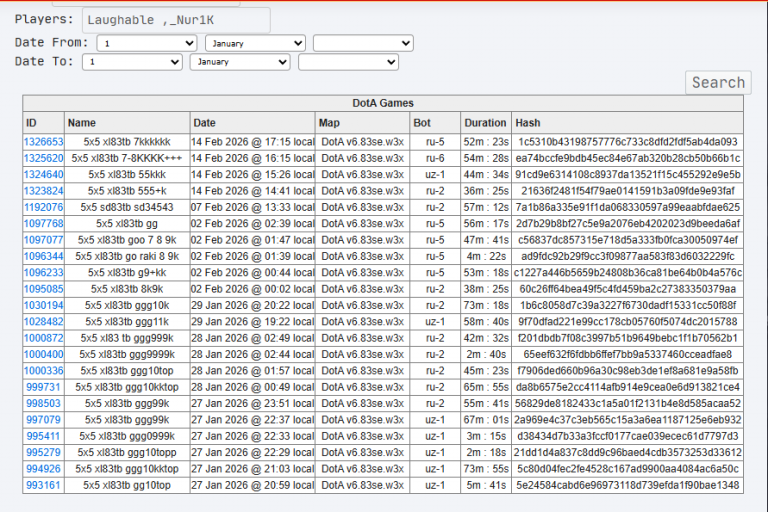Open game ID 1325620
768x512 pixels.
coord(44,158)
